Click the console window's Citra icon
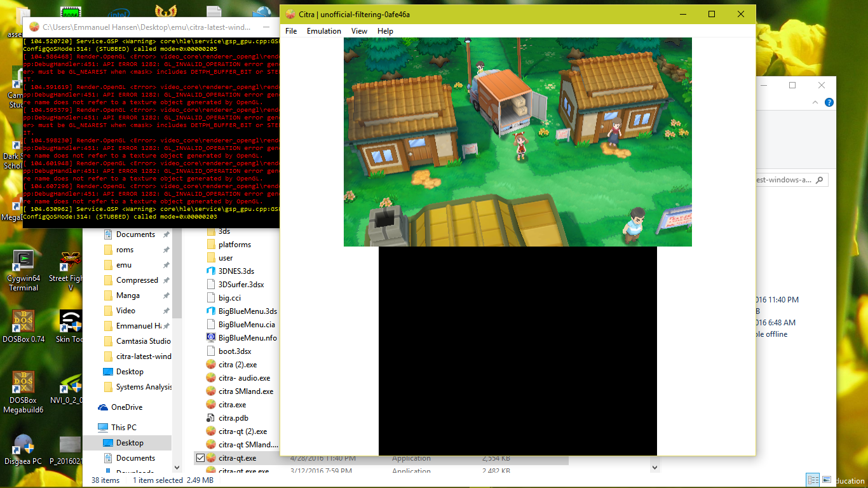The height and width of the screenshot is (488, 868). point(34,27)
